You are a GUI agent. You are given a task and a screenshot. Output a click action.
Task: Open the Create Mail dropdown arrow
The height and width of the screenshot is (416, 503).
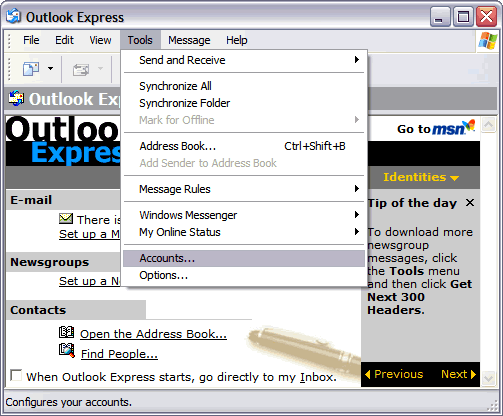point(50,69)
